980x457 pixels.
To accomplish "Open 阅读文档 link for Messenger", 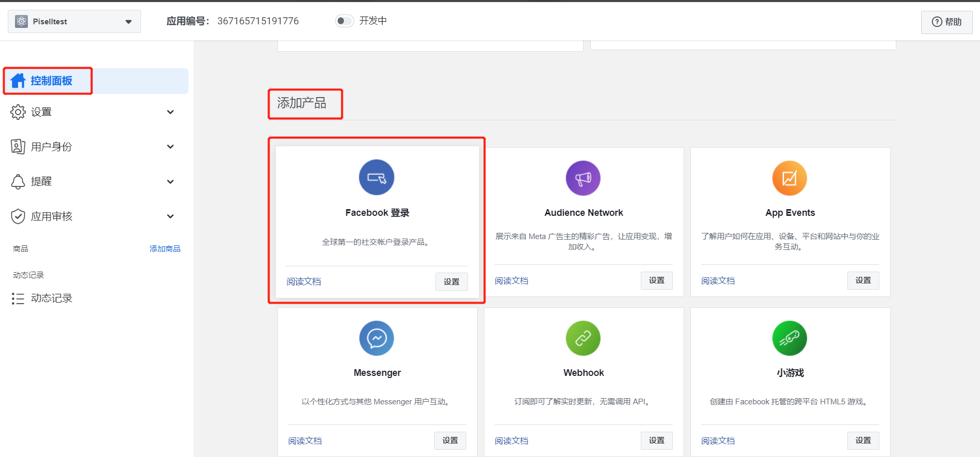I will [305, 440].
